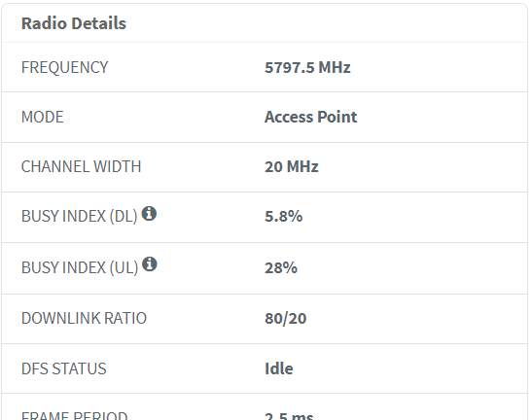Select the DFS STATUS label
Viewport: 532px width, 420px height.
tap(64, 368)
